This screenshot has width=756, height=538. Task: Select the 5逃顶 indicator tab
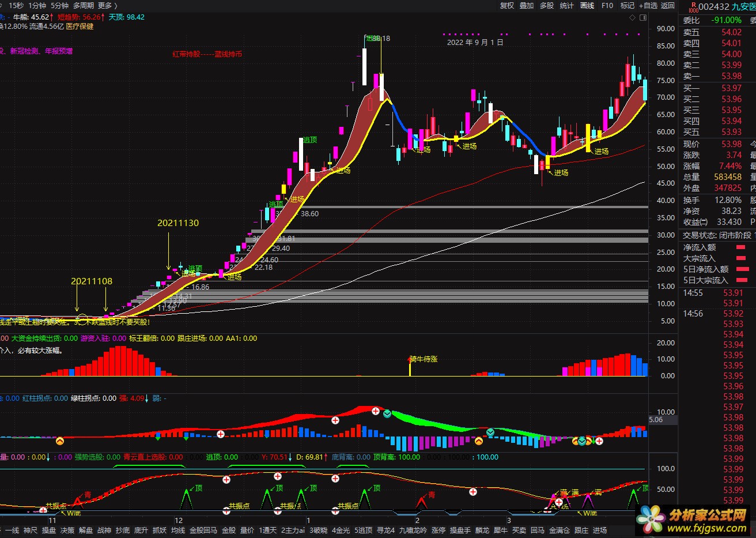point(363,531)
